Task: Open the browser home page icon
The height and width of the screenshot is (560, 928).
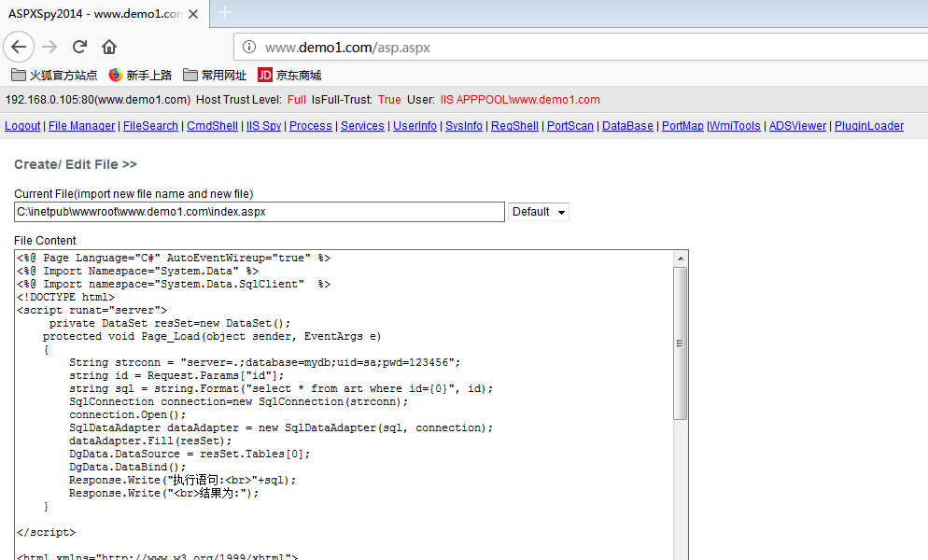Action: point(109,47)
